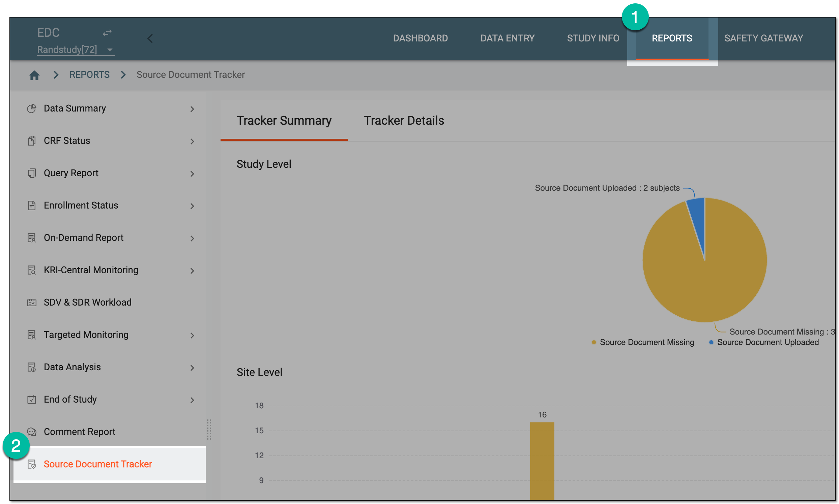Expand On-Demand Report submenu chevron
The height and width of the screenshot is (504, 839).
click(x=192, y=239)
